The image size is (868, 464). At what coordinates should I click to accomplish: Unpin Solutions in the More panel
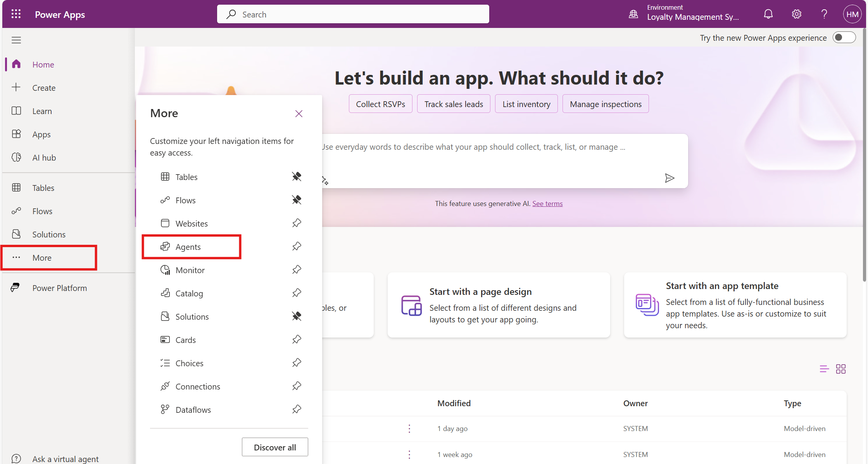pyautogui.click(x=297, y=317)
